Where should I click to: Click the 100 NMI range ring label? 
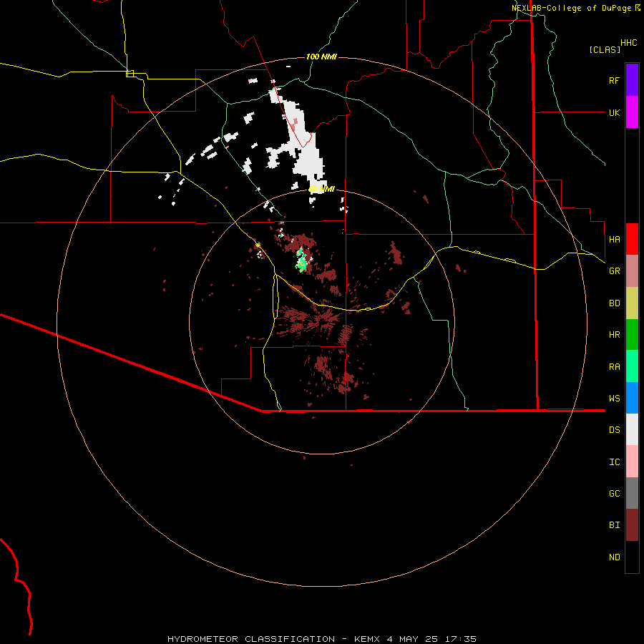pos(321,57)
